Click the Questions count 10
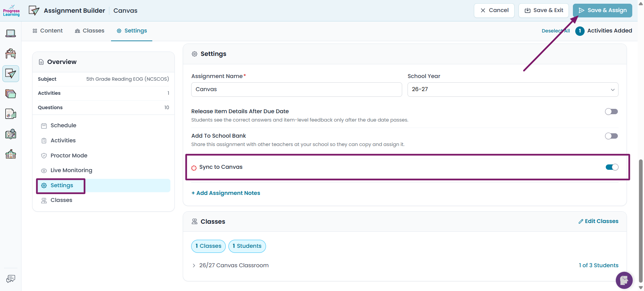Image resolution: width=644 pixels, height=291 pixels. click(x=167, y=108)
